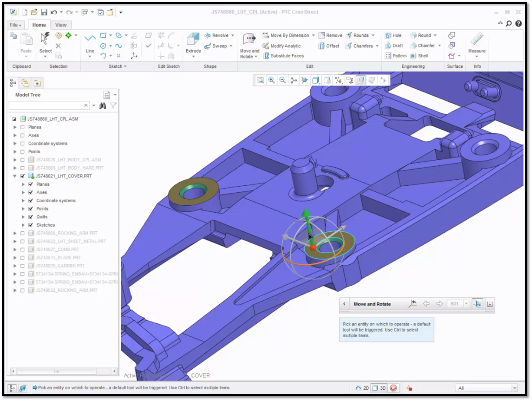Open the Move By Dimension dropdown arrow
Image resolution: width=532 pixels, height=401 pixels.
[313, 36]
